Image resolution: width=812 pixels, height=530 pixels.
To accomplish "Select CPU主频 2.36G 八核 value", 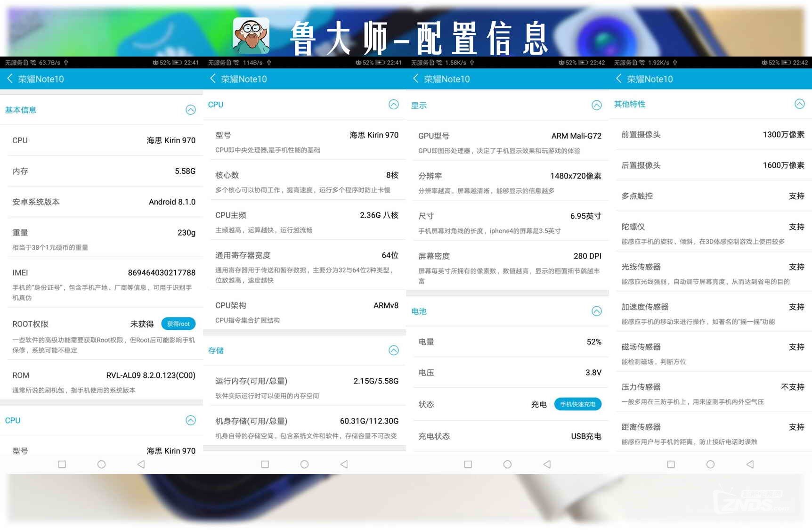I will click(x=379, y=215).
